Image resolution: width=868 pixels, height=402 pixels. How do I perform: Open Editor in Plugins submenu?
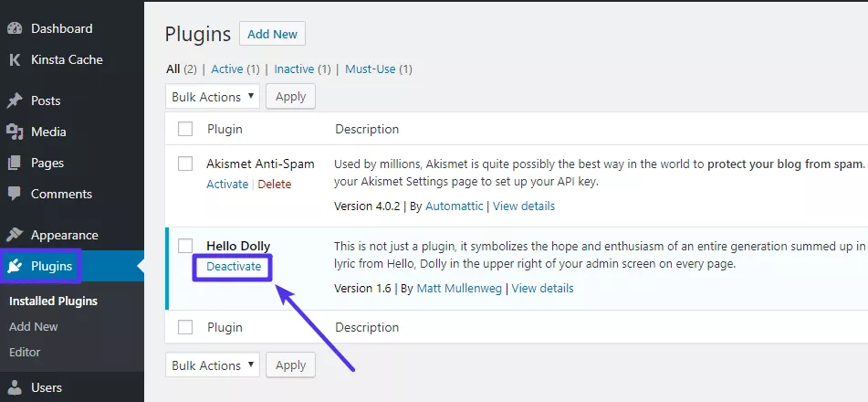(25, 352)
